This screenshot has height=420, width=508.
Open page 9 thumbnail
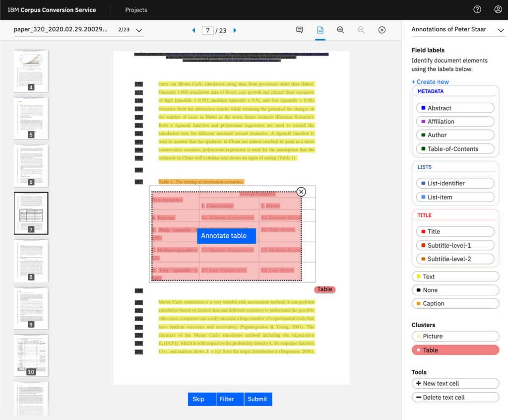[31, 308]
